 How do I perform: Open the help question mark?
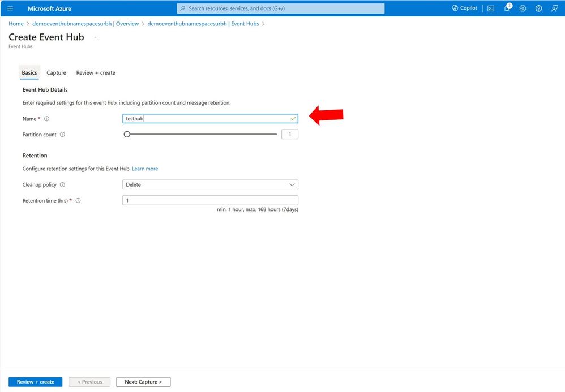[x=539, y=8]
